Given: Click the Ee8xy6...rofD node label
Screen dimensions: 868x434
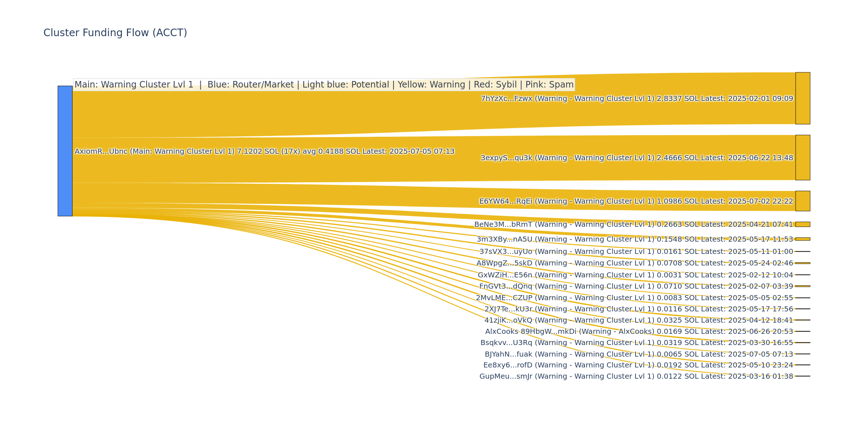Looking at the screenshot, I should pyautogui.click(x=638, y=365).
